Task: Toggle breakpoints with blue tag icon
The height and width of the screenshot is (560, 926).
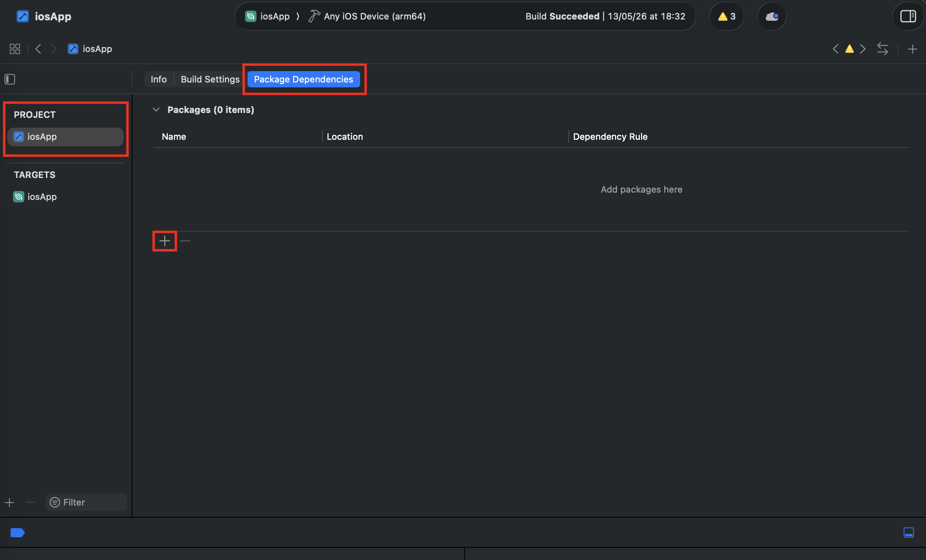Action: pyautogui.click(x=17, y=532)
